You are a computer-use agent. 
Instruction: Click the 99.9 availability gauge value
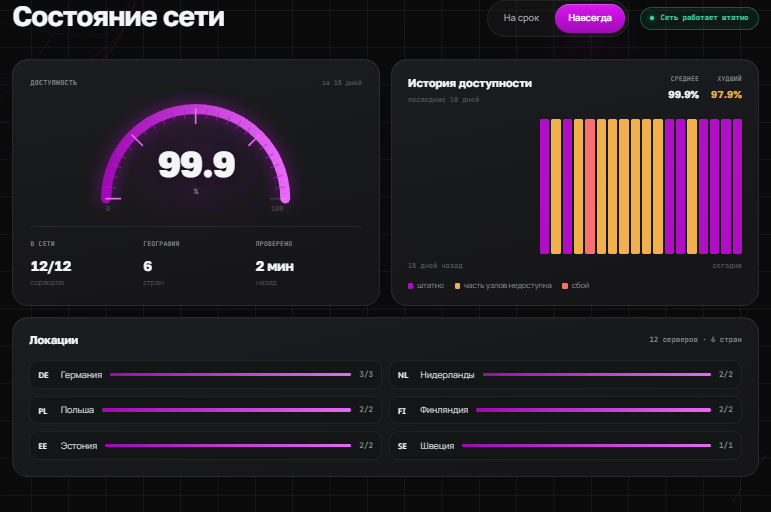click(x=196, y=164)
